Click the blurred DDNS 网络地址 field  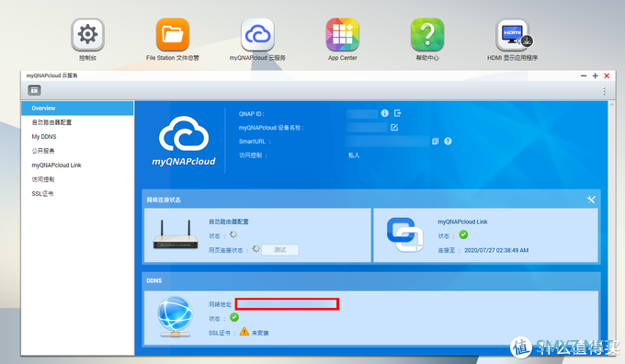[287, 304]
